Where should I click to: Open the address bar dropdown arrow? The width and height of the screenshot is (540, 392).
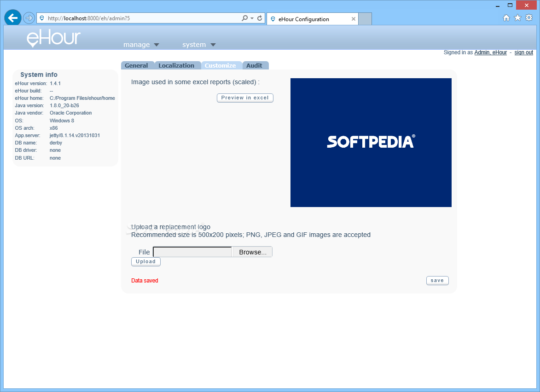tap(252, 18)
